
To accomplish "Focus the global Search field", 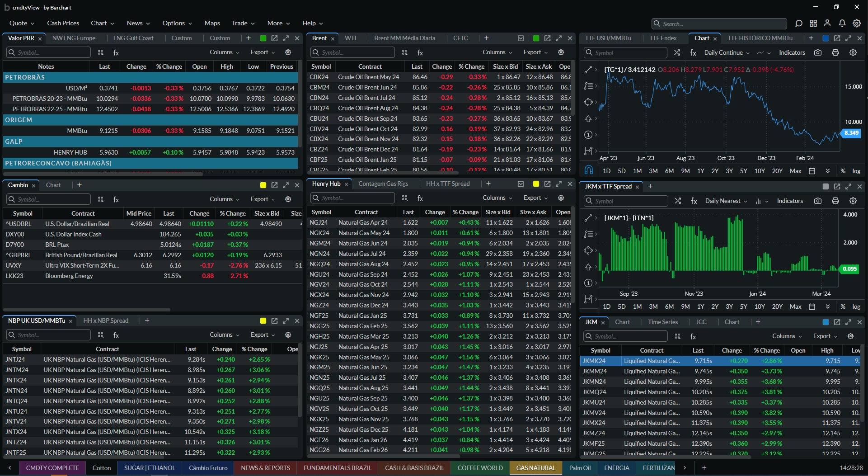I will coord(719,24).
